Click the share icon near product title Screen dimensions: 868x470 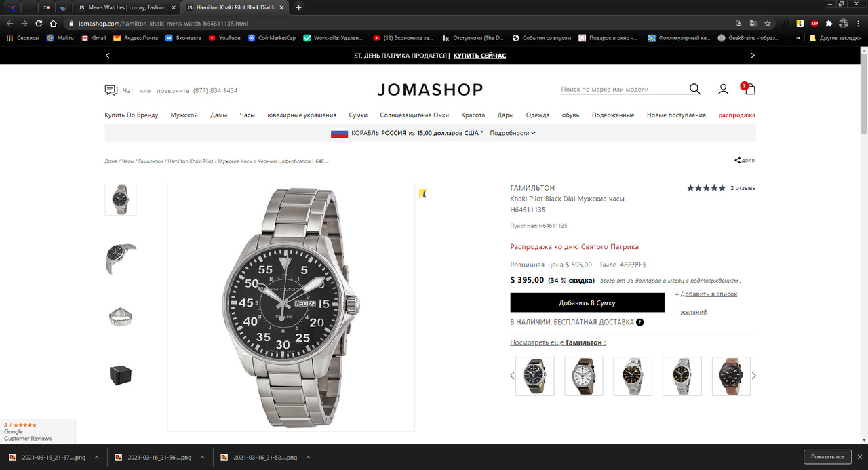tap(737, 161)
